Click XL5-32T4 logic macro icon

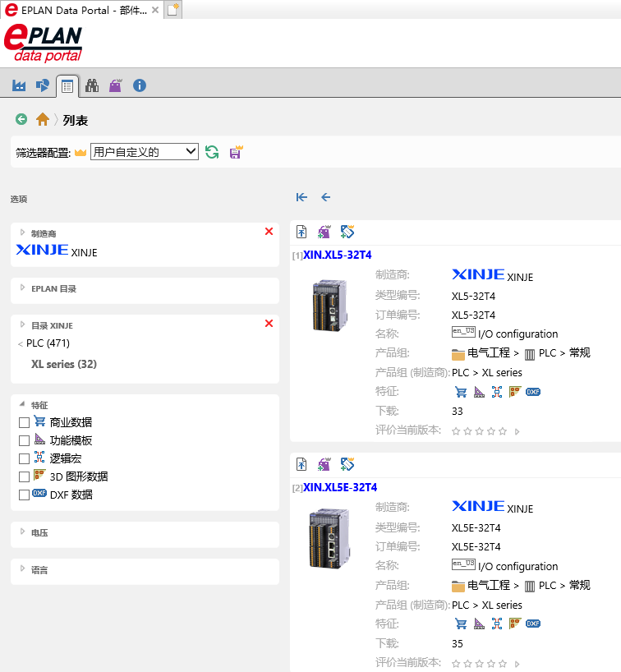point(497,392)
